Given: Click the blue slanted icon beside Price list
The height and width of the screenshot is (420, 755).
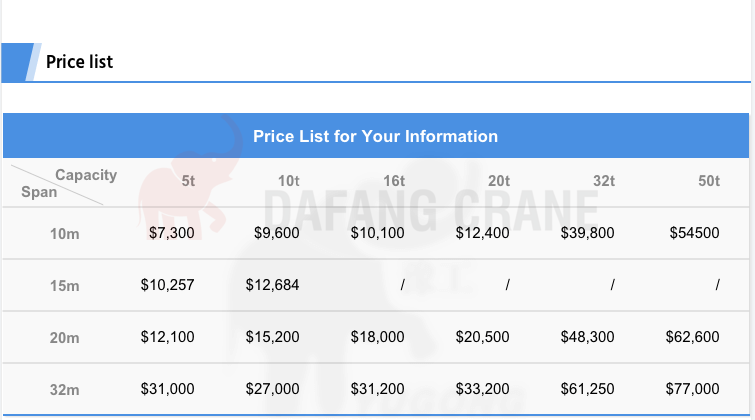Looking at the screenshot, I should tap(21, 62).
